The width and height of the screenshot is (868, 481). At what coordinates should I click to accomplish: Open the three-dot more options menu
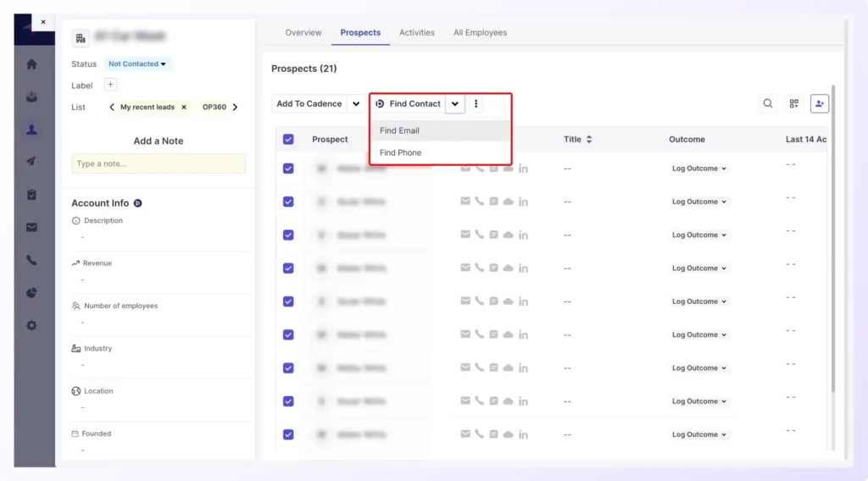click(476, 103)
